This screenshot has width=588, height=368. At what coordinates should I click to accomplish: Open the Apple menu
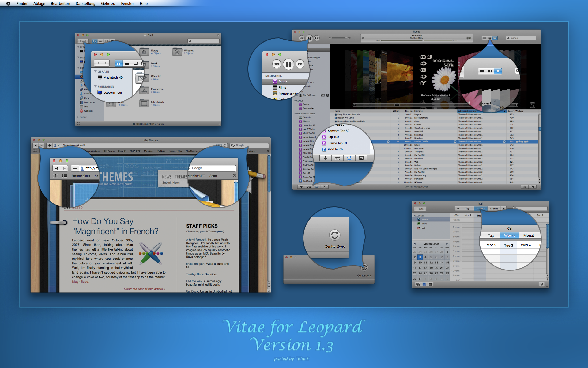pyautogui.click(x=8, y=3)
